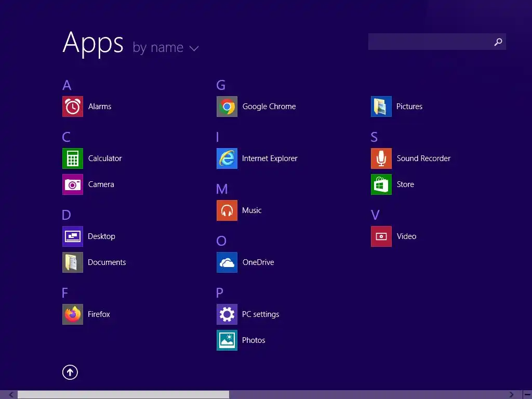Click the 'S' letter group header
532x399 pixels.
[374, 137]
